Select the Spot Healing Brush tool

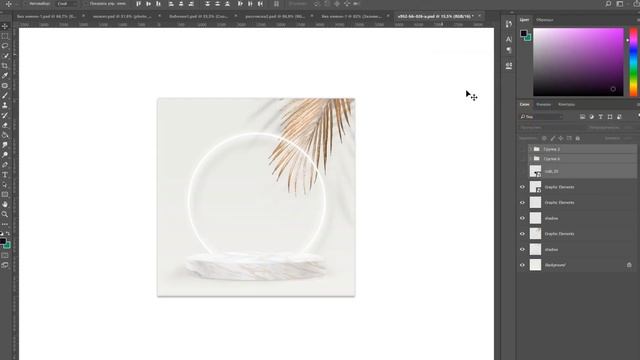[5, 85]
